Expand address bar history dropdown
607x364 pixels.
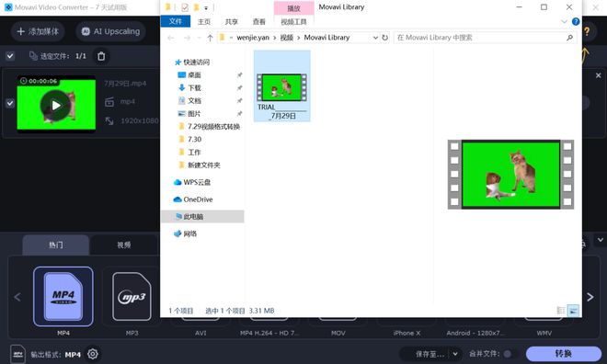click(375, 38)
